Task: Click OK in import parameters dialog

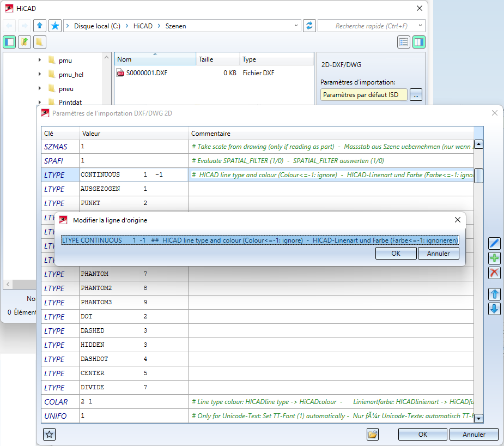Action: (423, 435)
